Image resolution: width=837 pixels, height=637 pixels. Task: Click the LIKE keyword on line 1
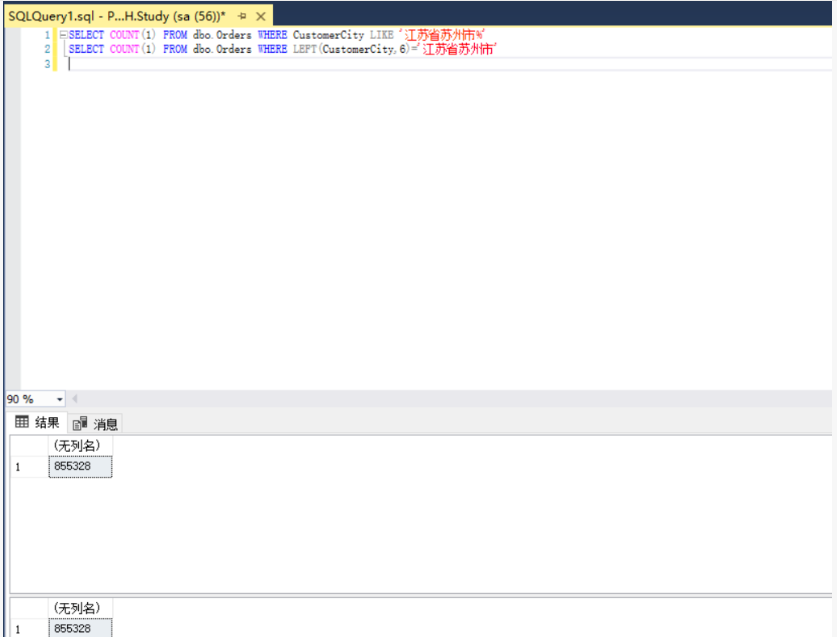point(381,35)
